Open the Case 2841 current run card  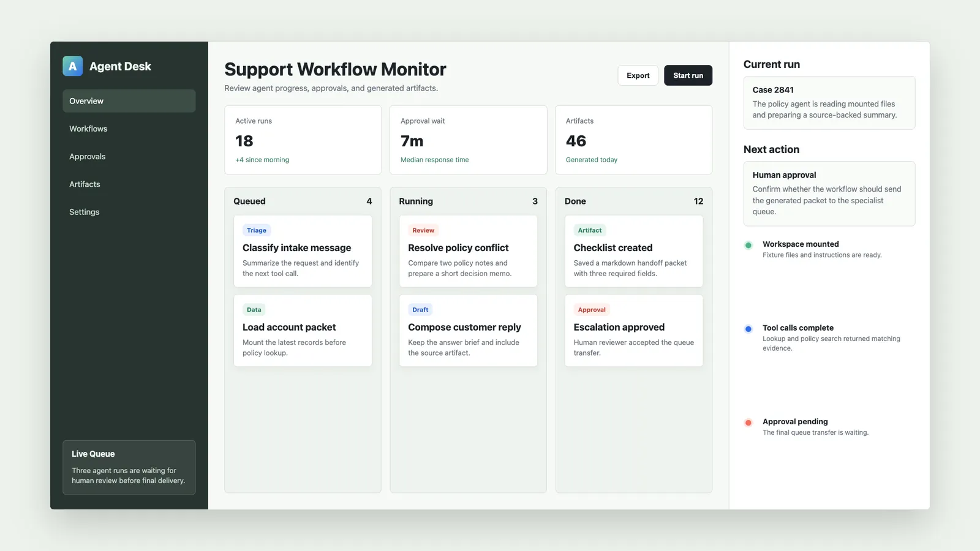click(x=829, y=103)
